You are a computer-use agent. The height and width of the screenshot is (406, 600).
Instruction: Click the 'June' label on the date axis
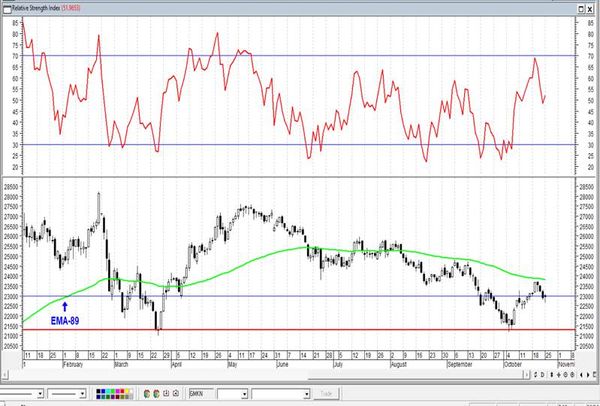point(282,365)
